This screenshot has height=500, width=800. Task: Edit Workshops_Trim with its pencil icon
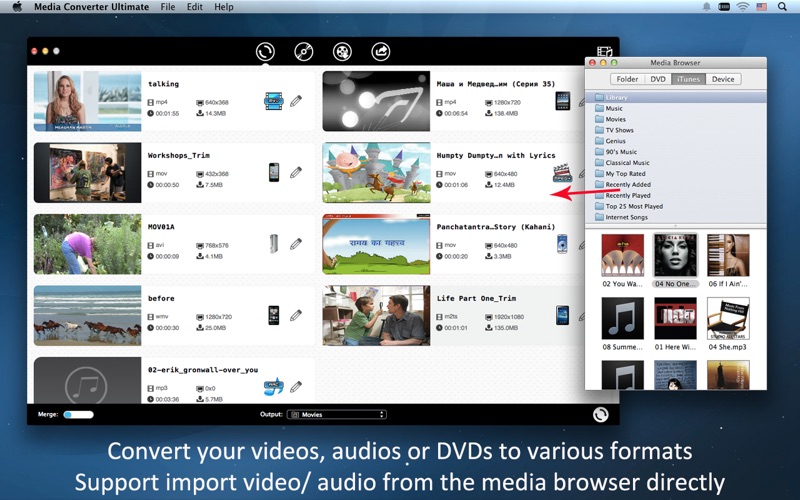click(x=296, y=172)
